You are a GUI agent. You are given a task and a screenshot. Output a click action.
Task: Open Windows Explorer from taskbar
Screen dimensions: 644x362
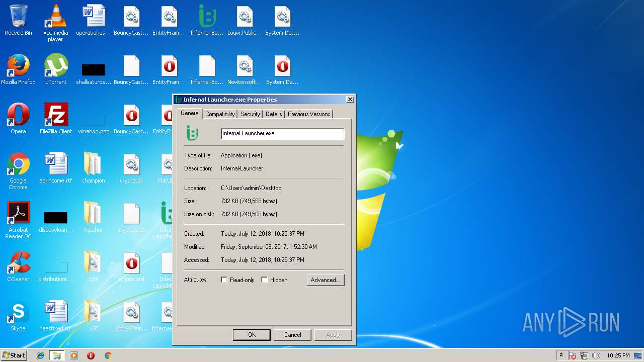(x=56, y=355)
